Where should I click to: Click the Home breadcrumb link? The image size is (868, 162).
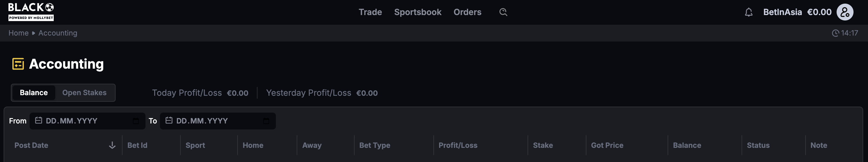(x=18, y=33)
